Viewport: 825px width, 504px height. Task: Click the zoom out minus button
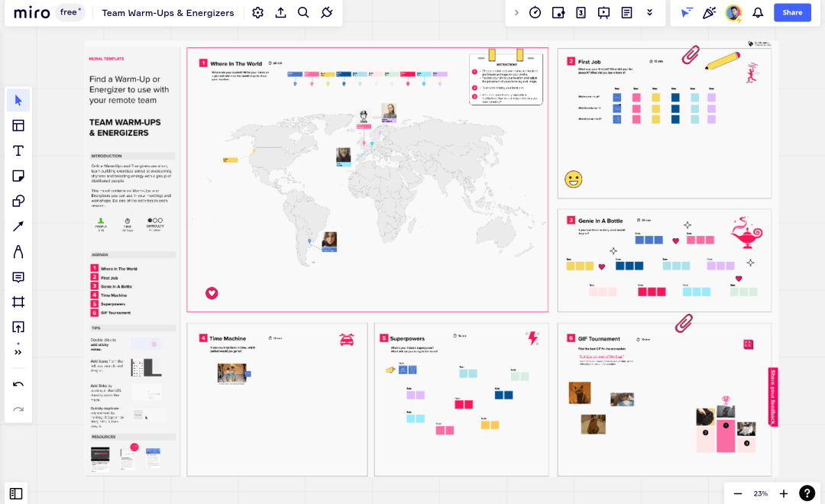pos(738,493)
